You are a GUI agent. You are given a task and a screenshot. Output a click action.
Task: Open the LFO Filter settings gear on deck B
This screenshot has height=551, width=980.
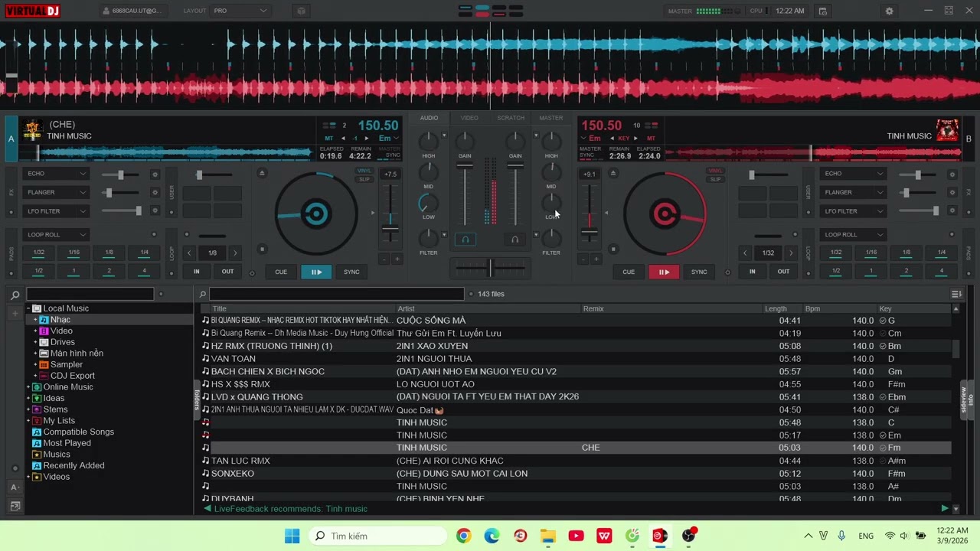[952, 211]
